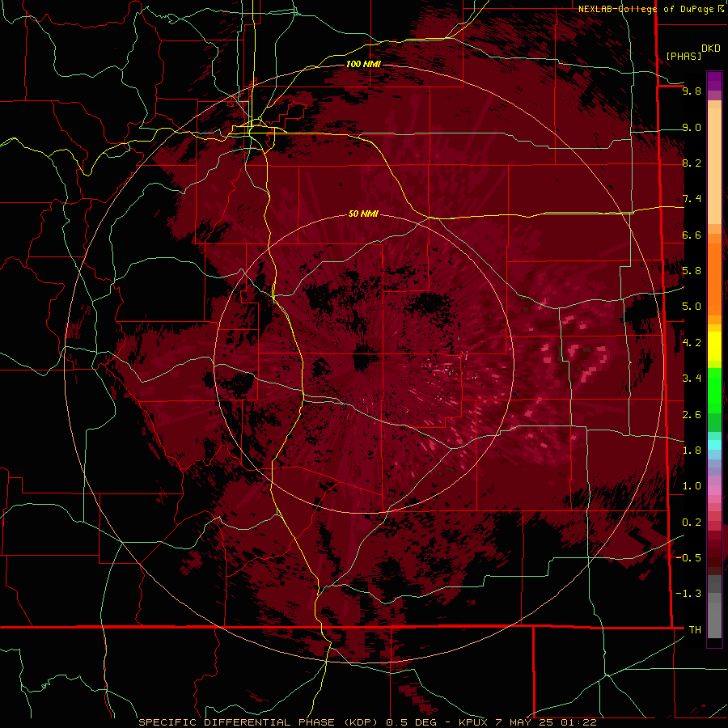Select the 4.2 scale value
Screen dimensions: 728x728
tap(692, 343)
